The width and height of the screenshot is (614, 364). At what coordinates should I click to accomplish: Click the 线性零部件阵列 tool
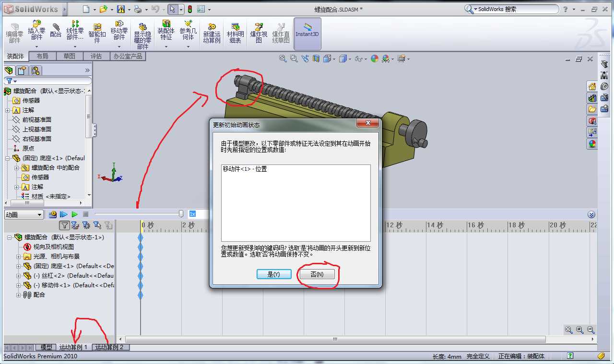point(75,30)
